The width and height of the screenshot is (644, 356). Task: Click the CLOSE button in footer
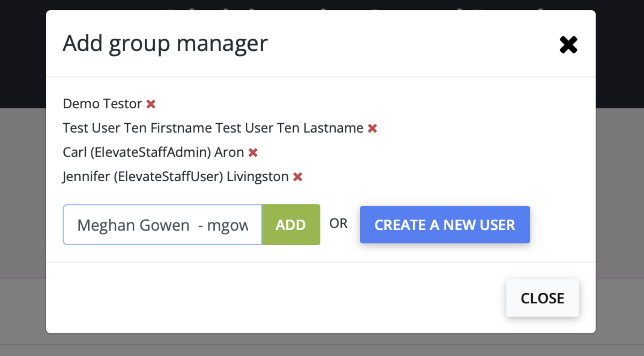point(542,298)
